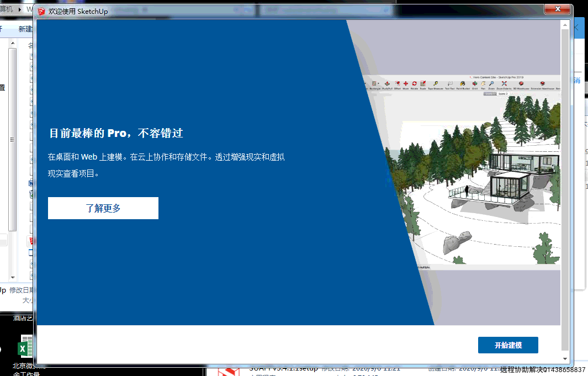588x376 pixels.
Task: Click the heading 目前最棒的 Pro，不容错过
Action: pyautogui.click(x=116, y=133)
